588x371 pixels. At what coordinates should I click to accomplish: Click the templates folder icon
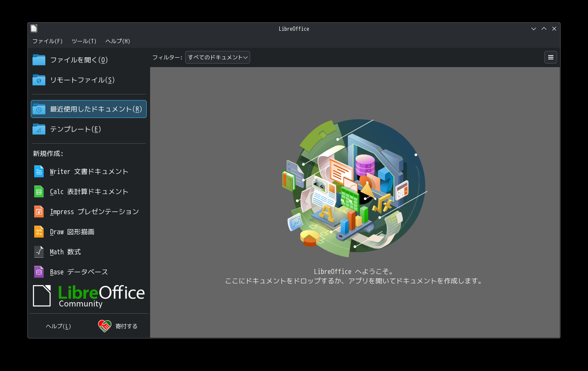(39, 129)
